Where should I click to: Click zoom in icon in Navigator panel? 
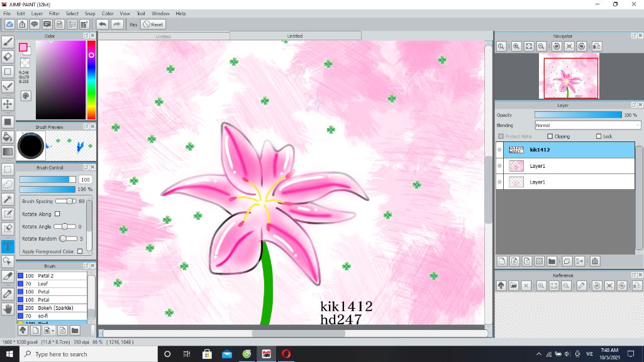516,47
